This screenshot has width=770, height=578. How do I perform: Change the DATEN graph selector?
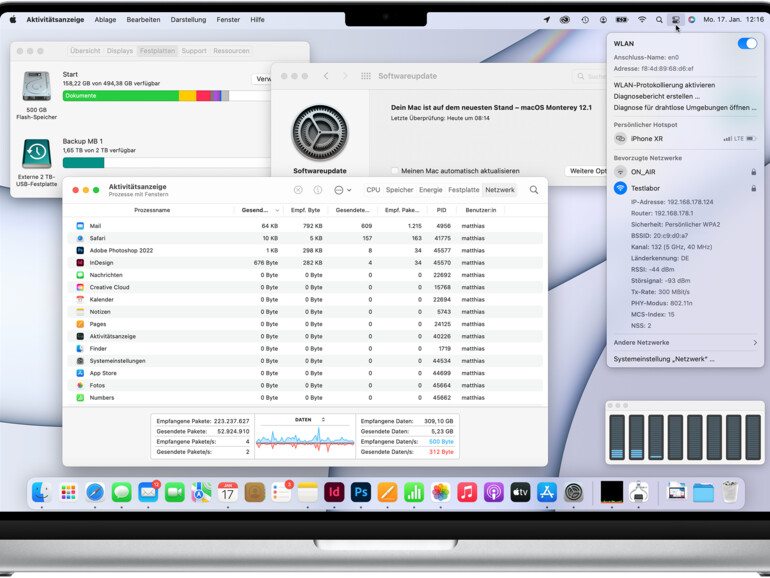310,420
